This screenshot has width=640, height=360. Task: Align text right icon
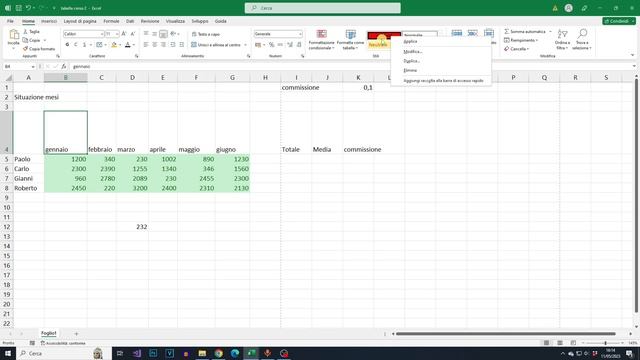[x=163, y=44]
